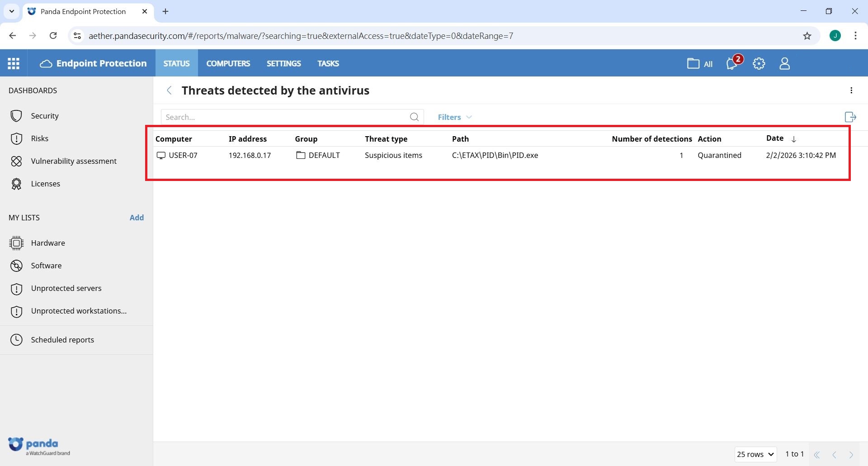Click the export list icon
The width and height of the screenshot is (868, 466).
click(x=850, y=117)
